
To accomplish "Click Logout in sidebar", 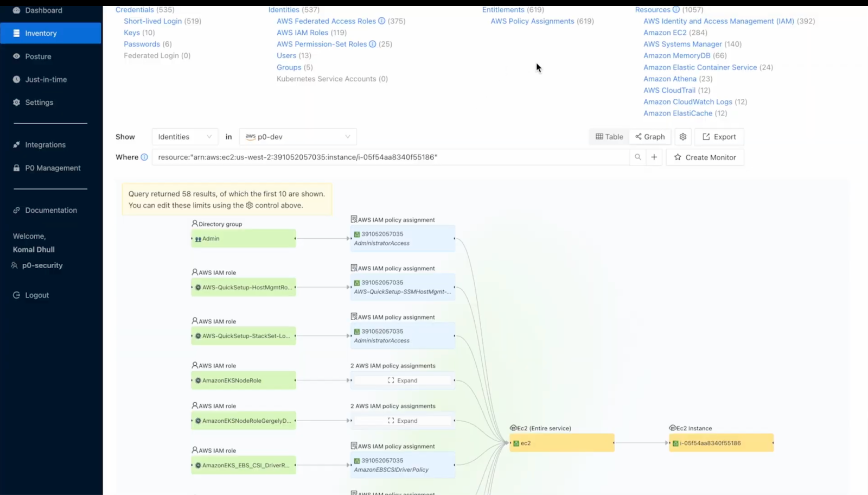I will [37, 295].
